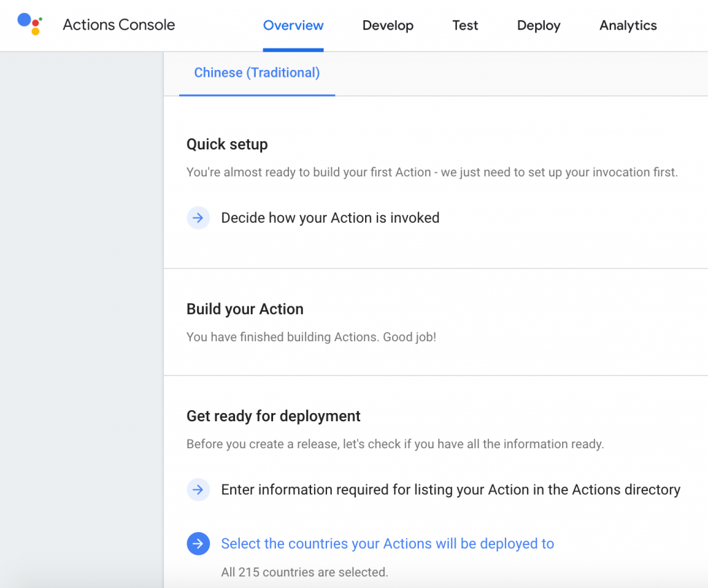This screenshot has height=588, width=708.
Task: Click the All 215 countries are selected text
Action: click(x=304, y=572)
